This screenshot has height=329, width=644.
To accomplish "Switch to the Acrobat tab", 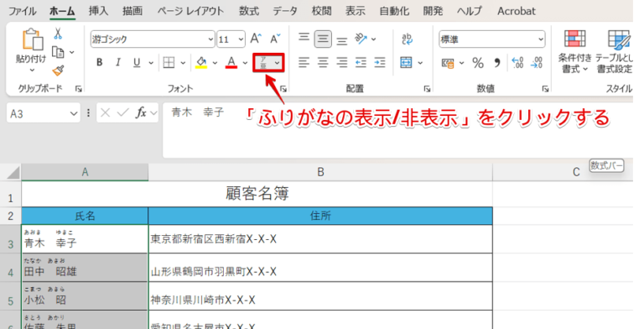I will pyautogui.click(x=517, y=11).
